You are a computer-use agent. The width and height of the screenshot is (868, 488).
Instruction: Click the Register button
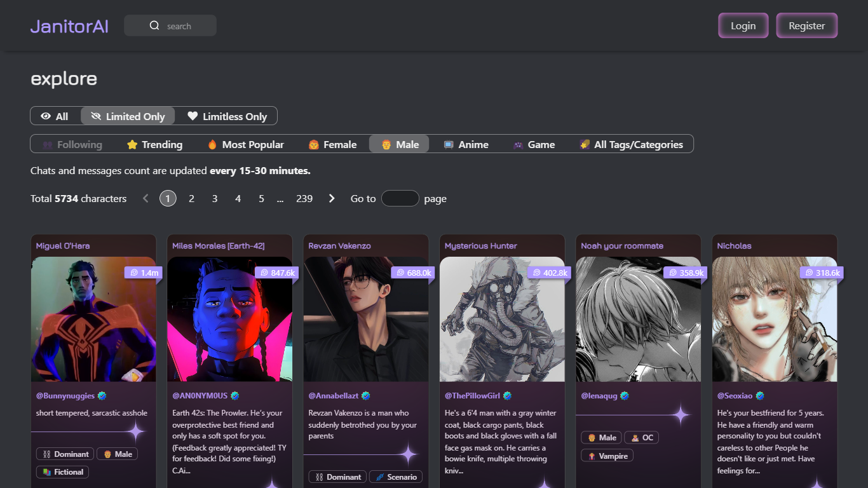tap(806, 26)
